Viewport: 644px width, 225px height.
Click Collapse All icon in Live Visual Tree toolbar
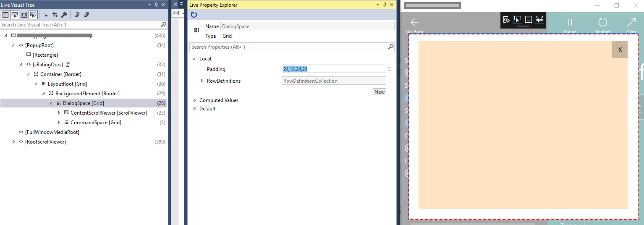tap(86, 15)
